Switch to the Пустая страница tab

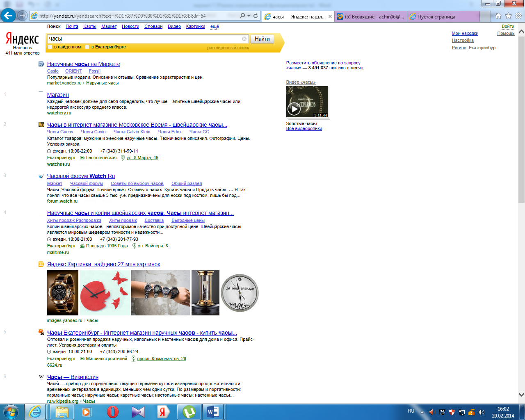[443, 16]
